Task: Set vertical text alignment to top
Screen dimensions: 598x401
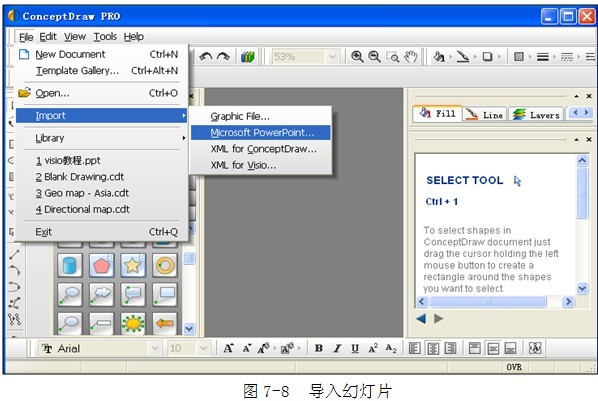Action: pyautogui.click(x=474, y=348)
